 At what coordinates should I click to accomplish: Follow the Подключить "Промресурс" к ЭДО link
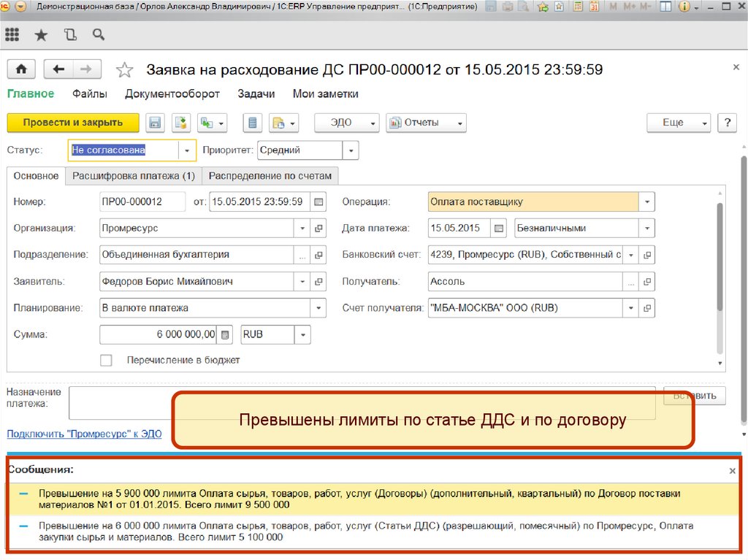click(84, 434)
